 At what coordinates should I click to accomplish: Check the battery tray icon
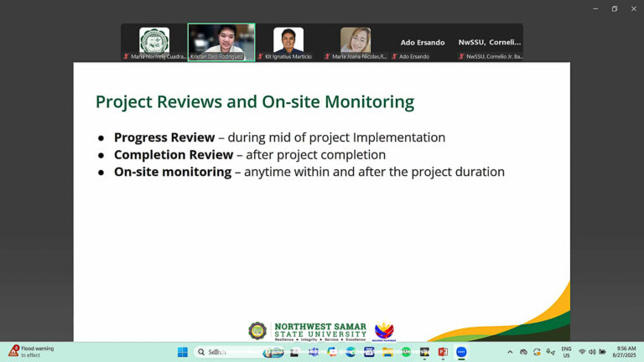(x=602, y=352)
